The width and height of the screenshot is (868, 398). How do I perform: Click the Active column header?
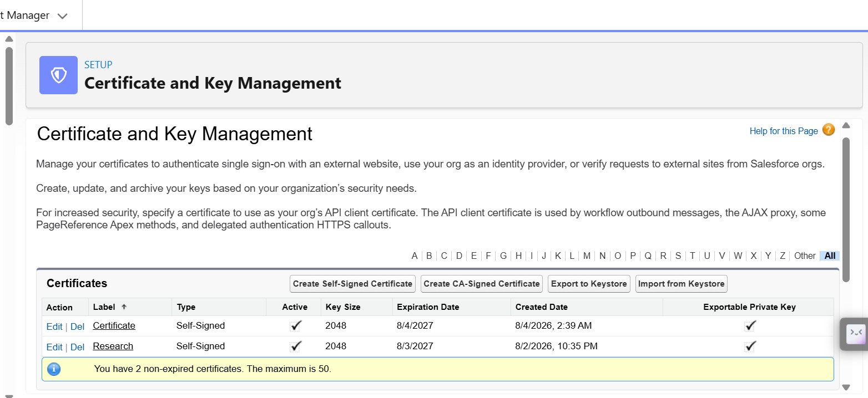[x=295, y=307]
